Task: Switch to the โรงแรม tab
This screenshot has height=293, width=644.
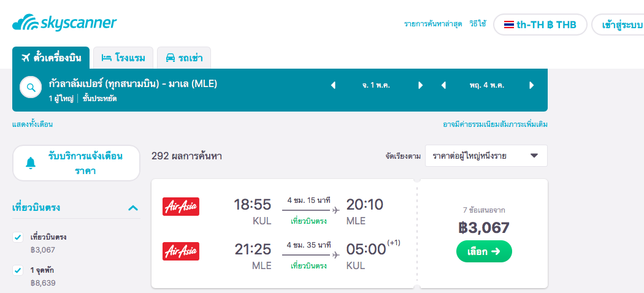Action: pos(123,58)
